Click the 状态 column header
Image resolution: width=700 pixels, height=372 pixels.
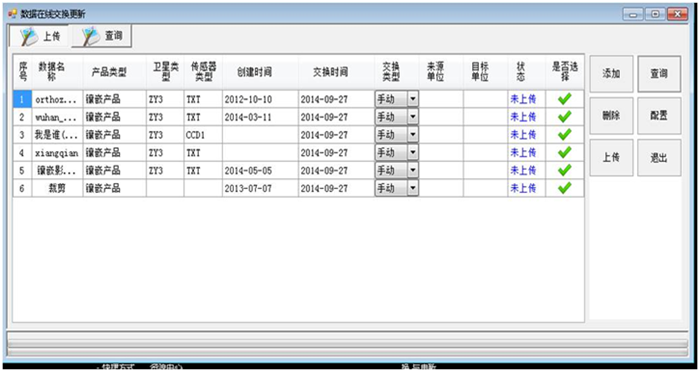(x=527, y=72)
